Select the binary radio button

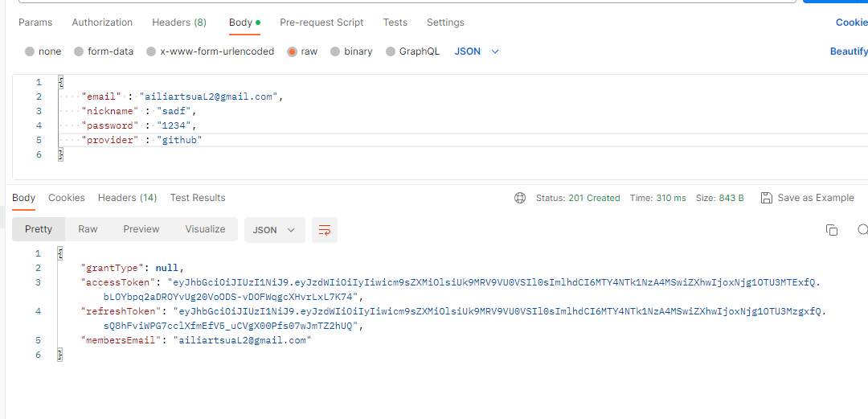pos(335,51)
